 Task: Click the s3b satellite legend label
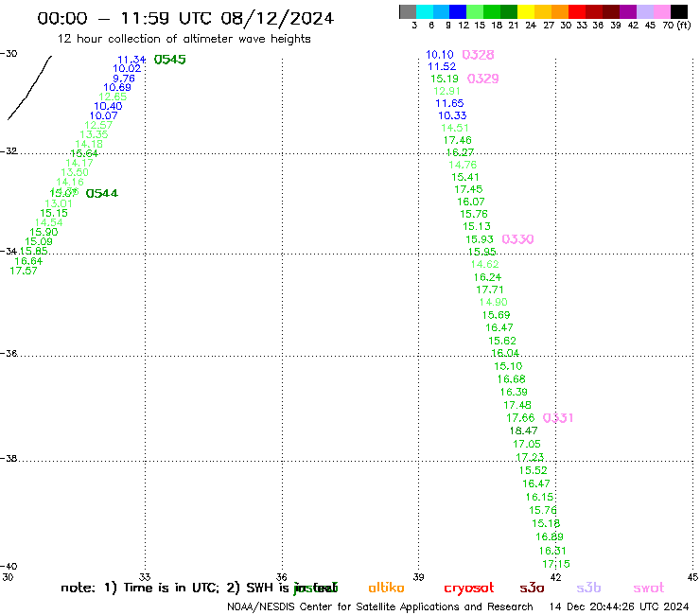pos(588,588)
